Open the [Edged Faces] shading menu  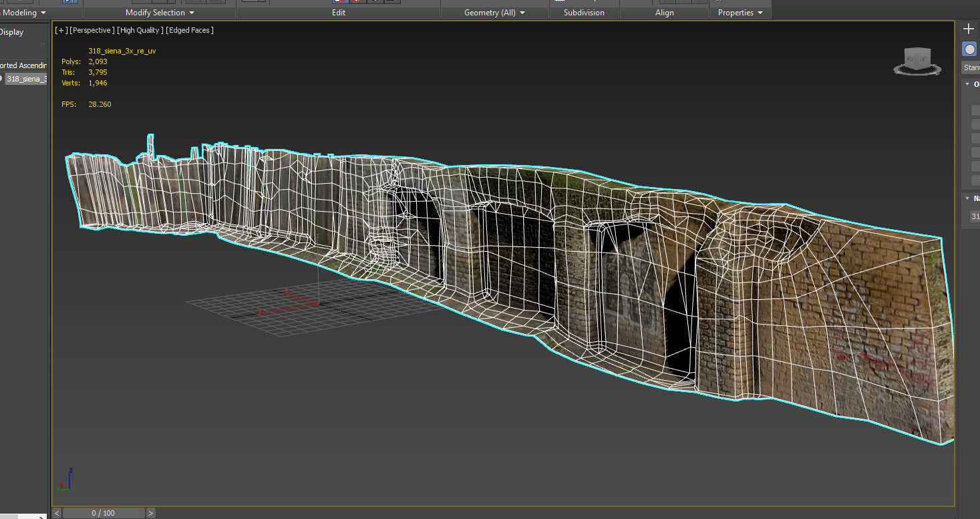(190, 30)
